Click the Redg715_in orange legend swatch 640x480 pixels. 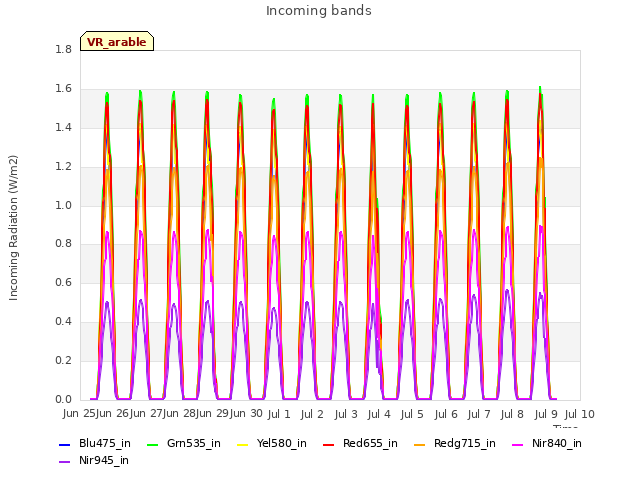pos(420,444)
